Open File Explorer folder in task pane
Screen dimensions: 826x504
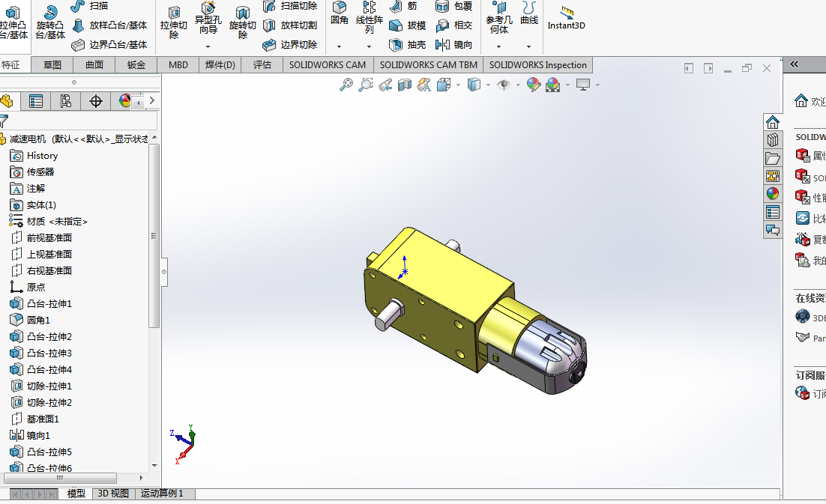(772, 158)
